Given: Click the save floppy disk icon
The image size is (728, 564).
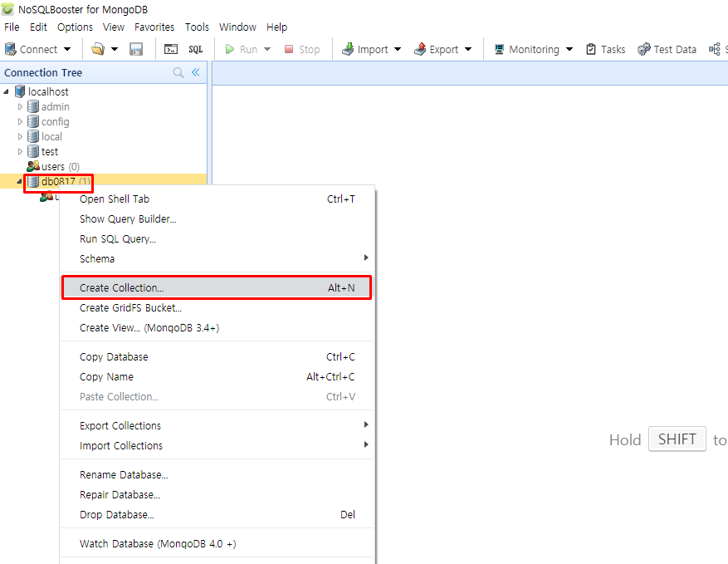Looking at the screenshot, I should pos(136,49).
